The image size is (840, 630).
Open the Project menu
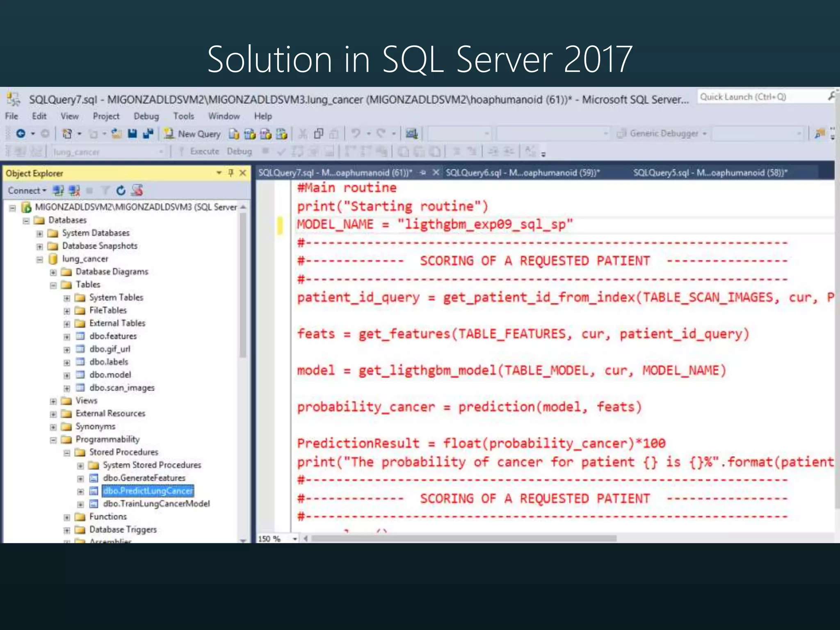[106, 116]
